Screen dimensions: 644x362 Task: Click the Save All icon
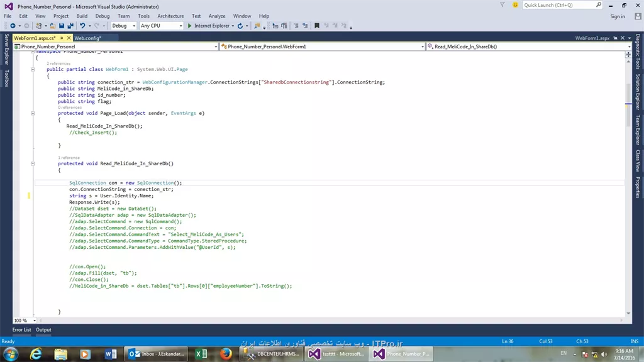[x=70, y=26]
